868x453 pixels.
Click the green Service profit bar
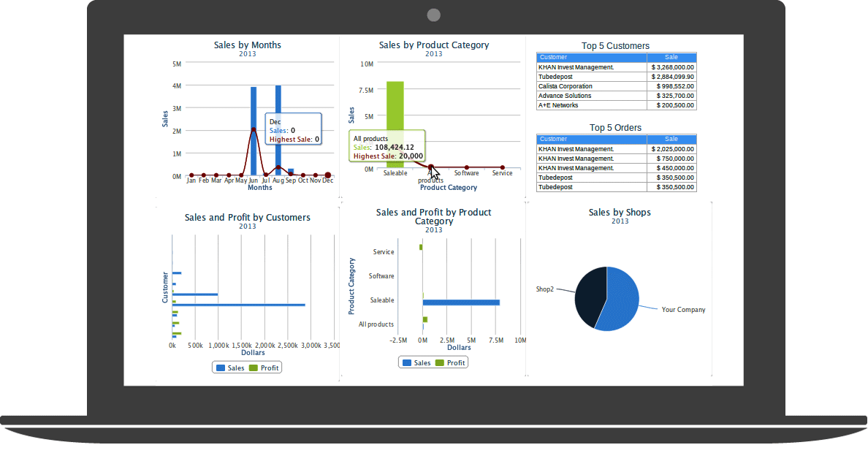click(x=422, y=247)
